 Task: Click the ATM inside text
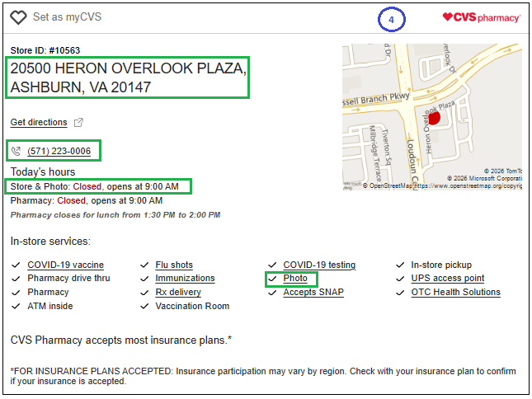(x=50, y=306)
